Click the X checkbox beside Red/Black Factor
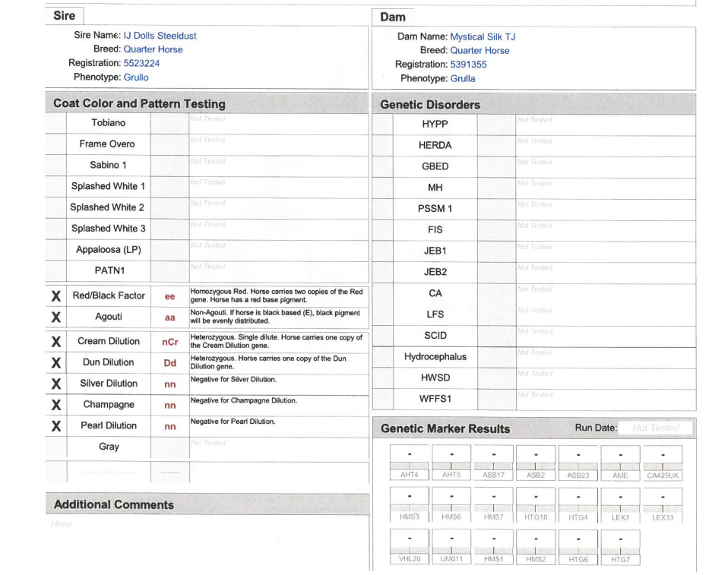The height and width of the screenshot is (575, 728). coord(56,296)
